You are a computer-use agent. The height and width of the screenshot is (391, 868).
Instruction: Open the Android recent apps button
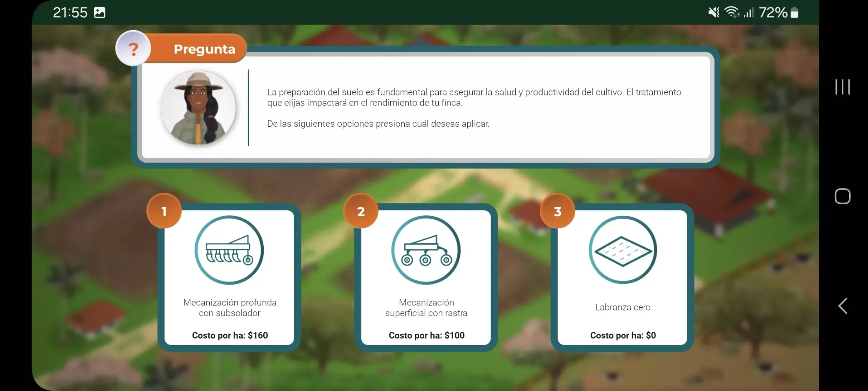pyautogui.click(x=843, y=87)
